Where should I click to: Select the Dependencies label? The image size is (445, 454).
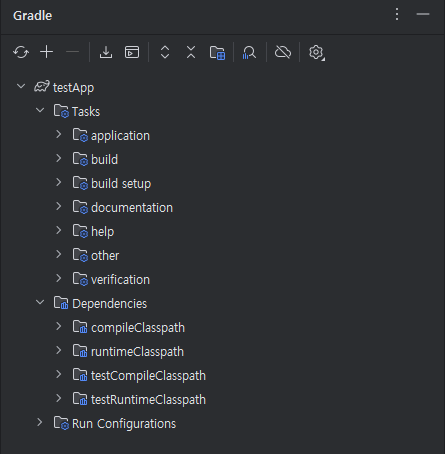pos(109,304)
